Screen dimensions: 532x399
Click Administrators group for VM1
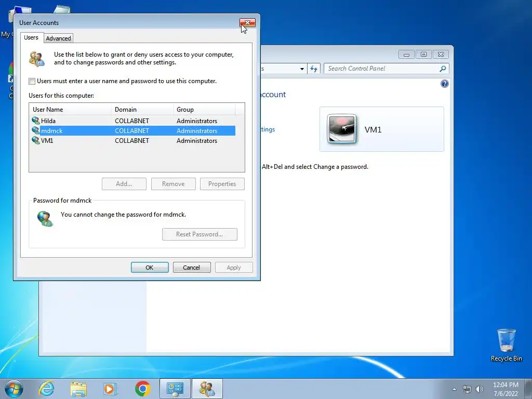(197, 140)
